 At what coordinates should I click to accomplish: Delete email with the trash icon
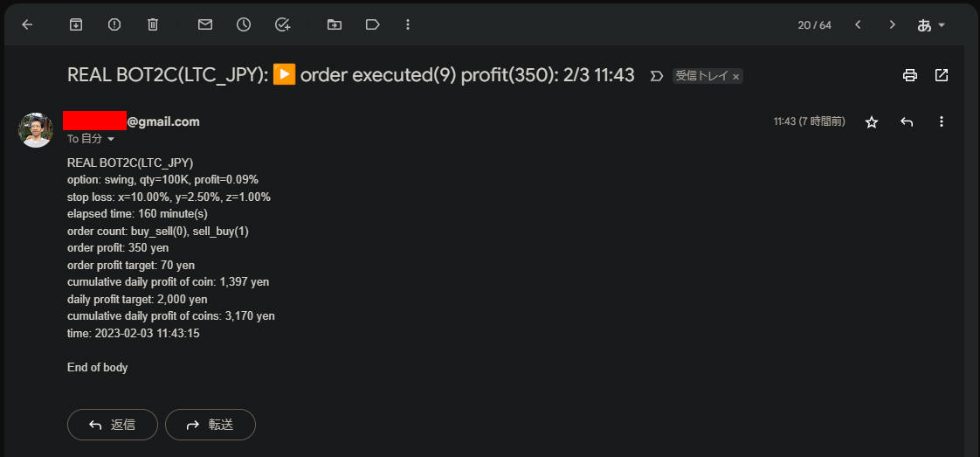coord(153,24)
